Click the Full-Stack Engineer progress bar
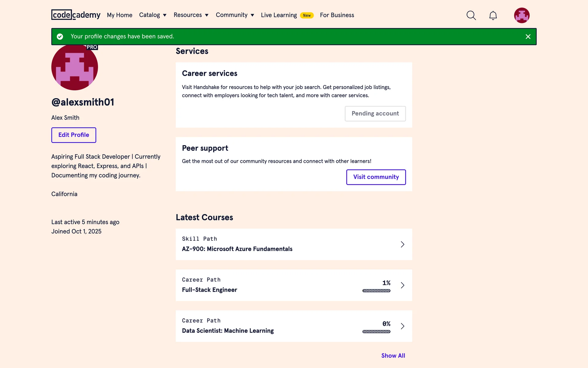Viewport: 588px width, 368px height. (376, 291)
